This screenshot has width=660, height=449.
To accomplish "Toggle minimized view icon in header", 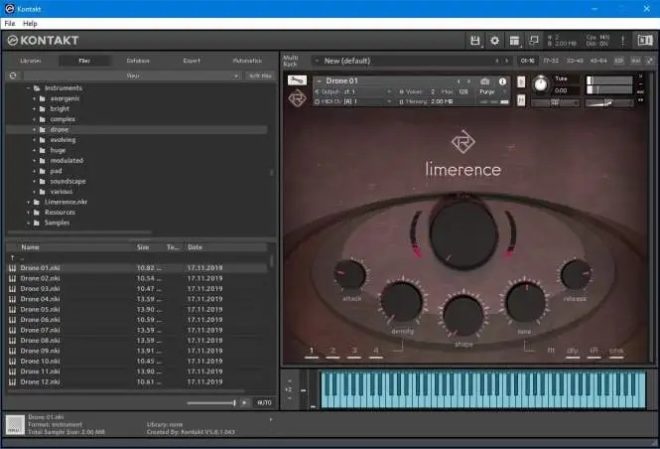I will point(534,40).
